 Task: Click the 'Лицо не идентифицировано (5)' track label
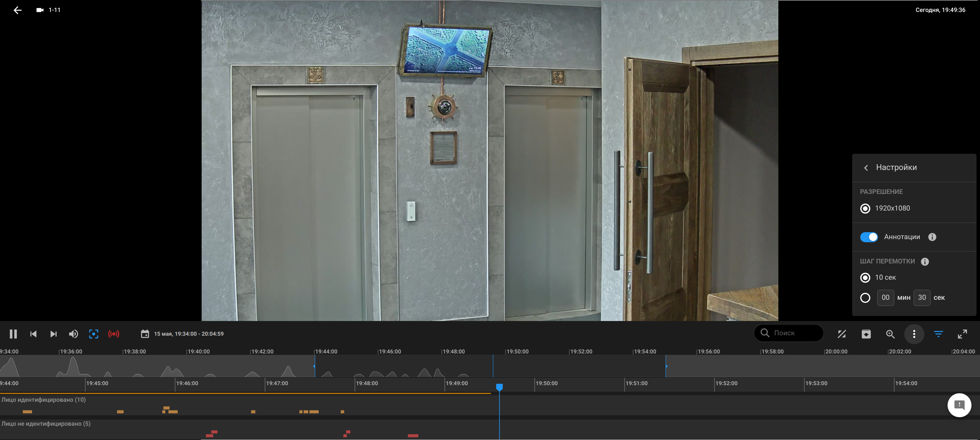pyautogui.click(x=46, y=424)
